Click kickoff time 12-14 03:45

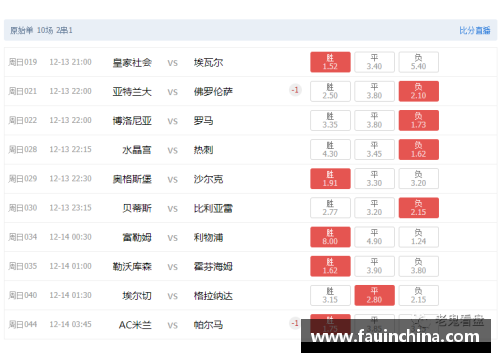[x=70, y=324]
